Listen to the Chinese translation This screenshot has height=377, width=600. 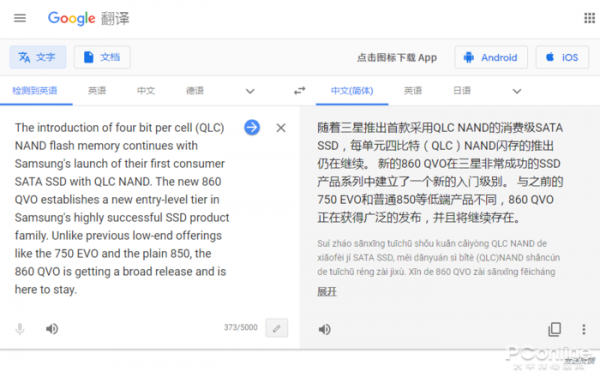(x=324, y=329)
